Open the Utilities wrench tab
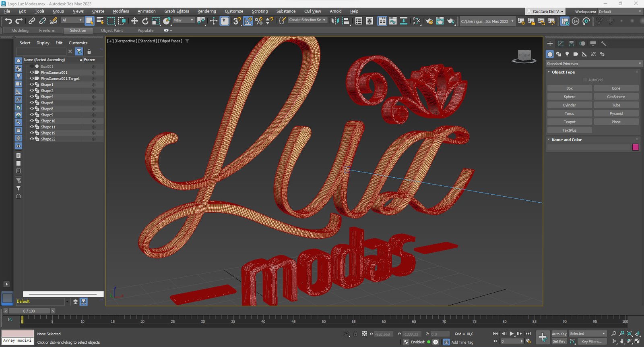Viewport: 644px width, 347px height. point(604,44)
